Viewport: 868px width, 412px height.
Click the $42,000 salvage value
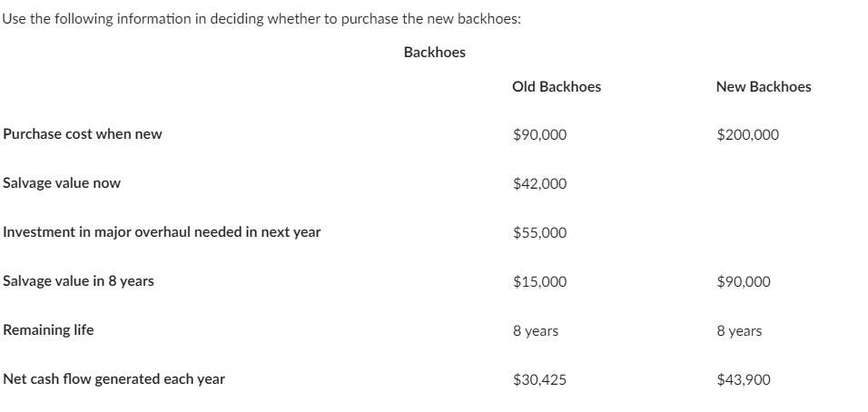tap(539, 184)
